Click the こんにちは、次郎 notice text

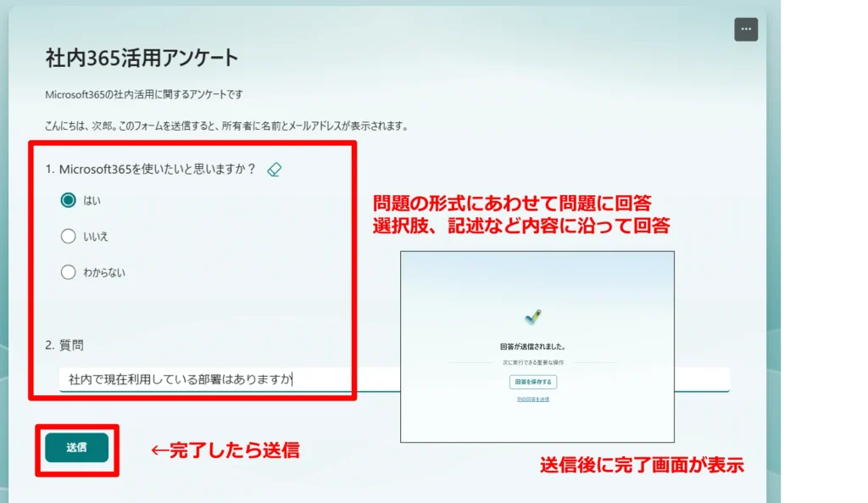[x=227, y=126]
